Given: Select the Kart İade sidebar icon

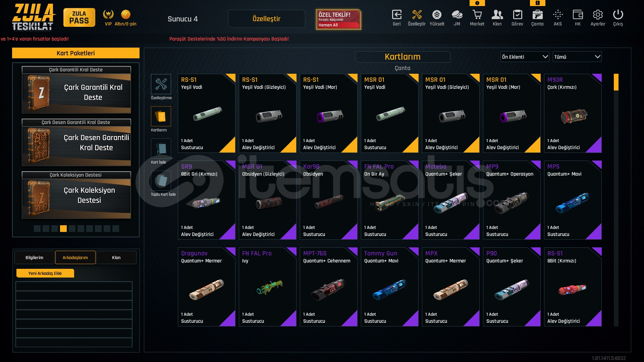Looking at the screenshot, I should click(161, 148).
